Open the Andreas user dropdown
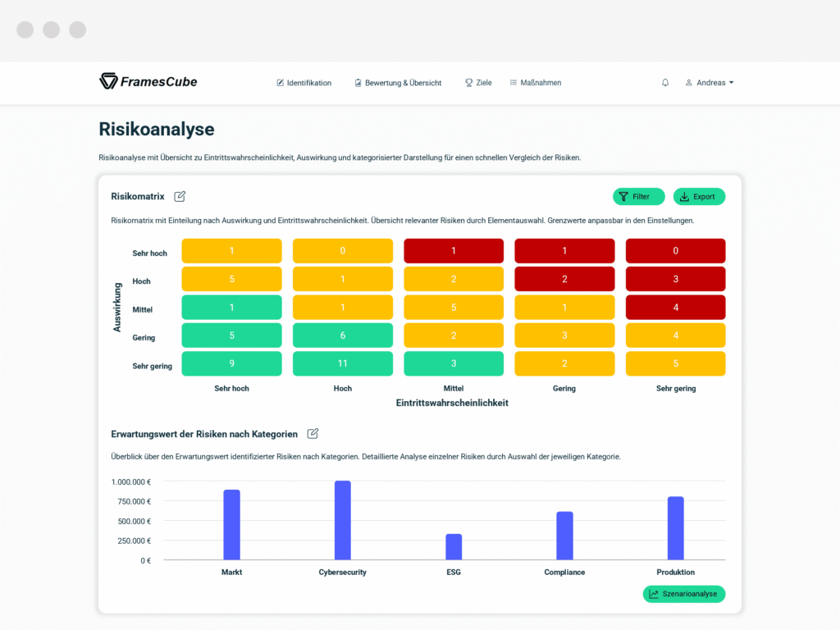Viewport: 840px width, 630px height. pos(710,83)
